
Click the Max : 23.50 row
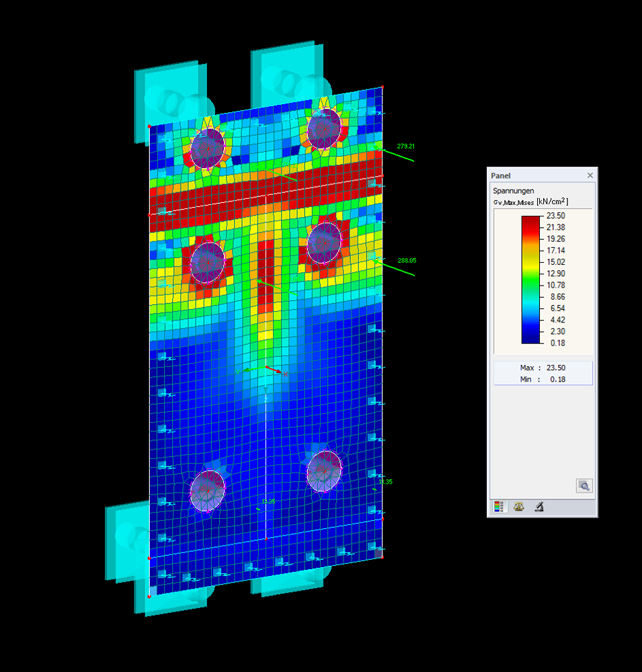click(543, 368)
